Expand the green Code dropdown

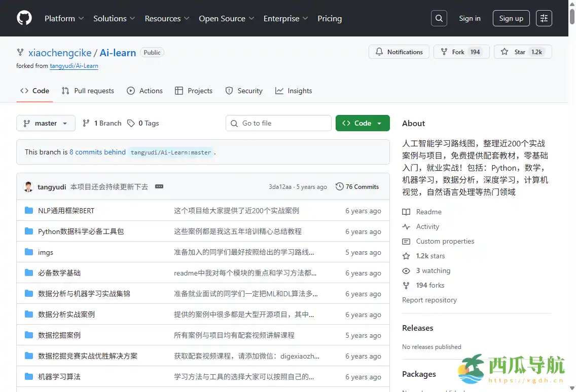[x=363, y=123]
